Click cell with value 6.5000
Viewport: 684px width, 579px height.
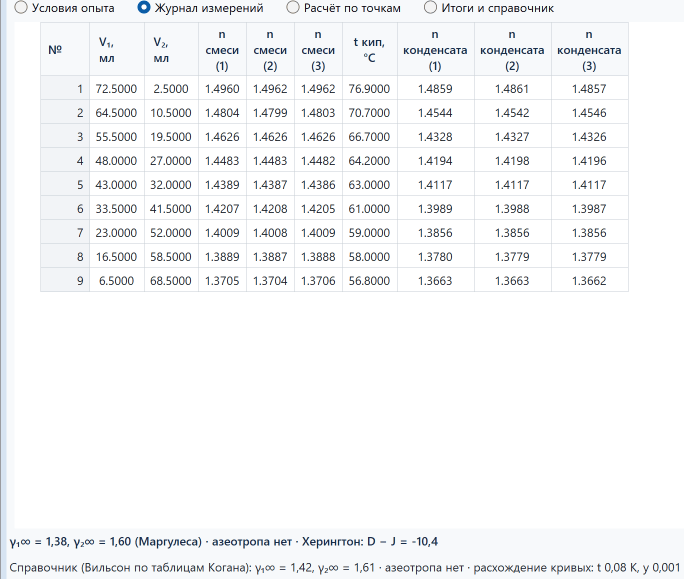pyautogui.click(x=117, y=281)
